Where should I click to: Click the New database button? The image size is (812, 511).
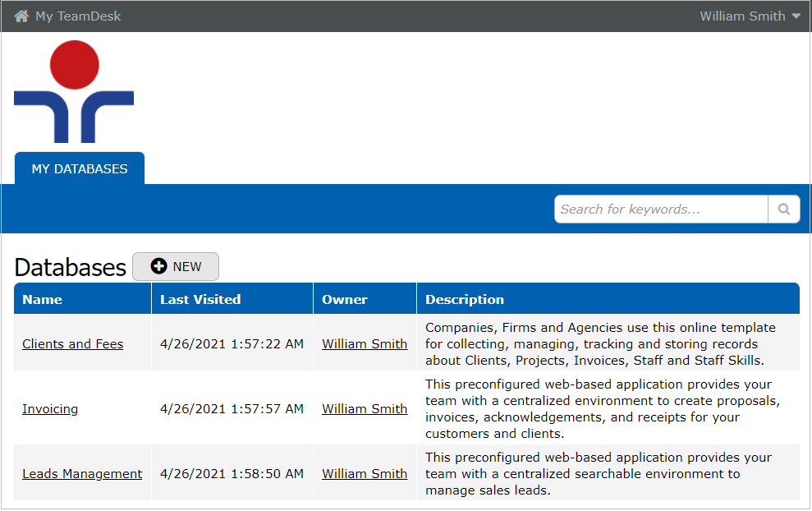click(176, 266)
